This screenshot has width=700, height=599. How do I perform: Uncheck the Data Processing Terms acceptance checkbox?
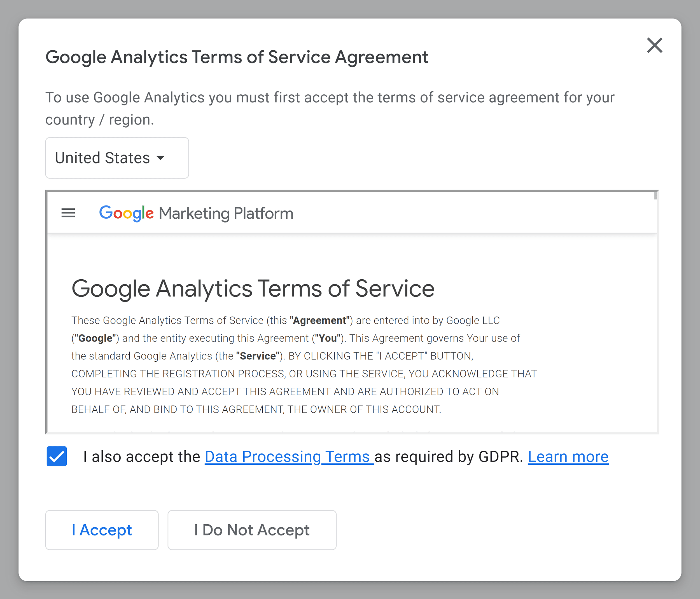click(x=56, y=457)
